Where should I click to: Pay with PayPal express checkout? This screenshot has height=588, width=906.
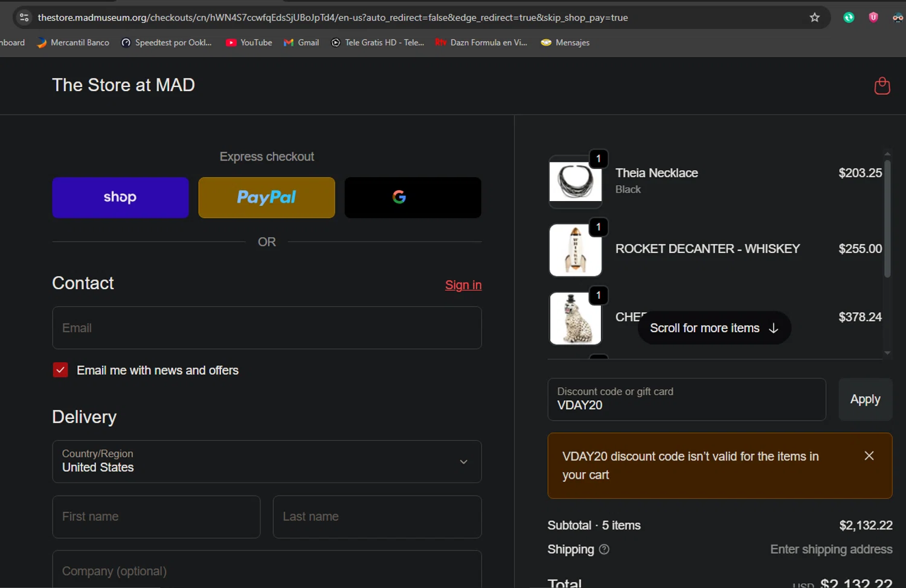pos(266,197)
